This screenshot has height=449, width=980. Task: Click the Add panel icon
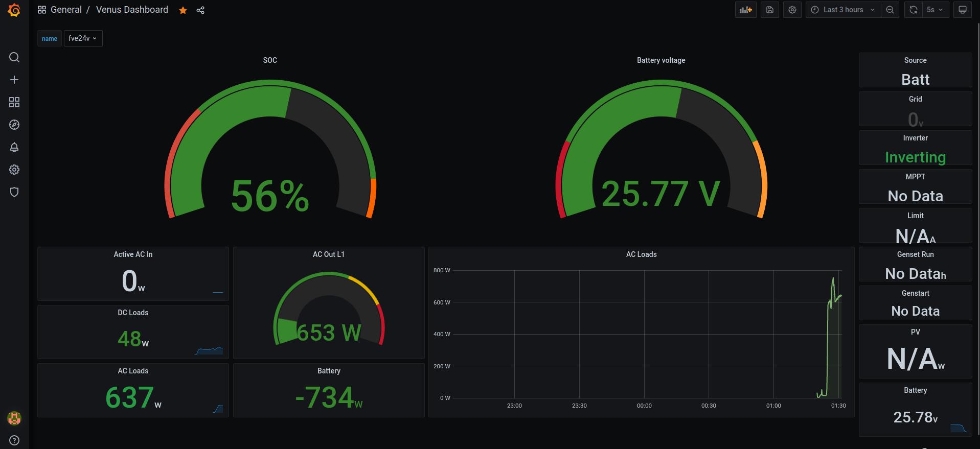[x=745, y=10]
